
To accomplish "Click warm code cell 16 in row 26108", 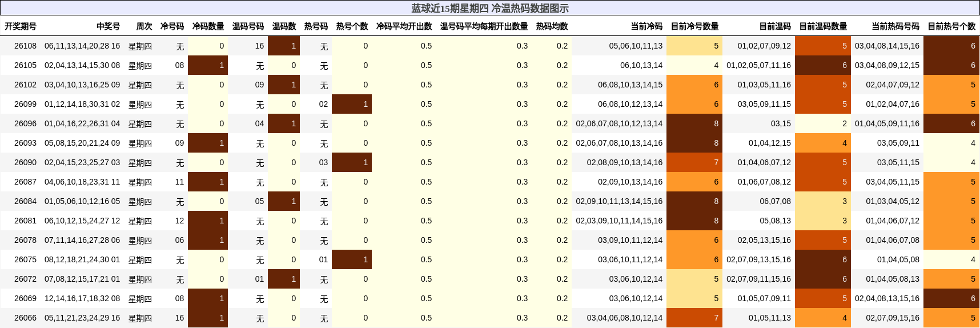I will [259, 46].
